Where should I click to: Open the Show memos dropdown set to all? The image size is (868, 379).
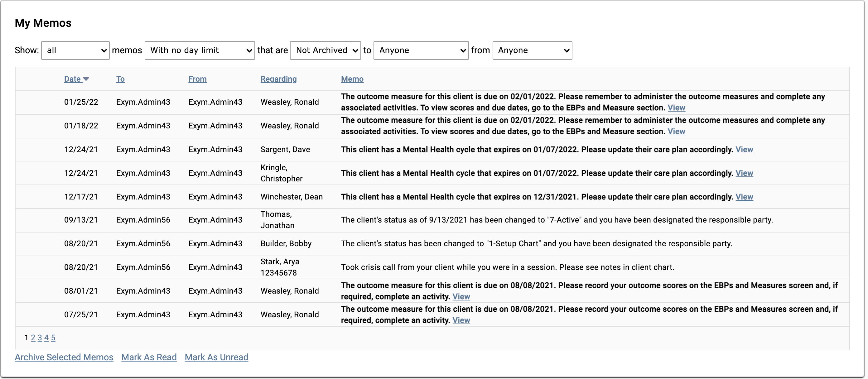(x=75, y=50)
